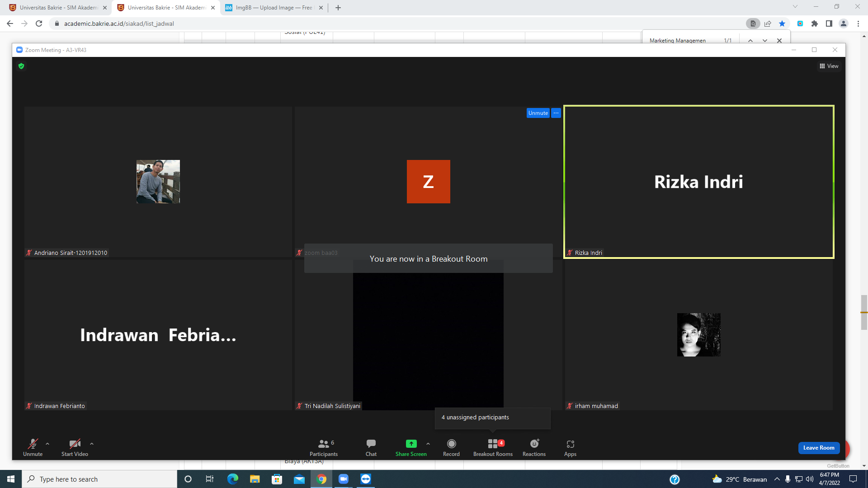868x488 pixels.
Task: Close the ImgBB browser tab
Action: [321, 8]
